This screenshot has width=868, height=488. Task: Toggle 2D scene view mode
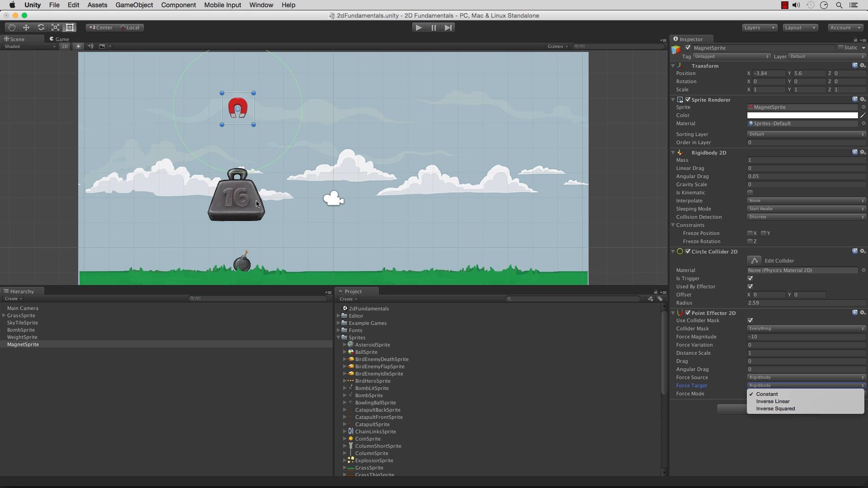[x=65, y=46]
